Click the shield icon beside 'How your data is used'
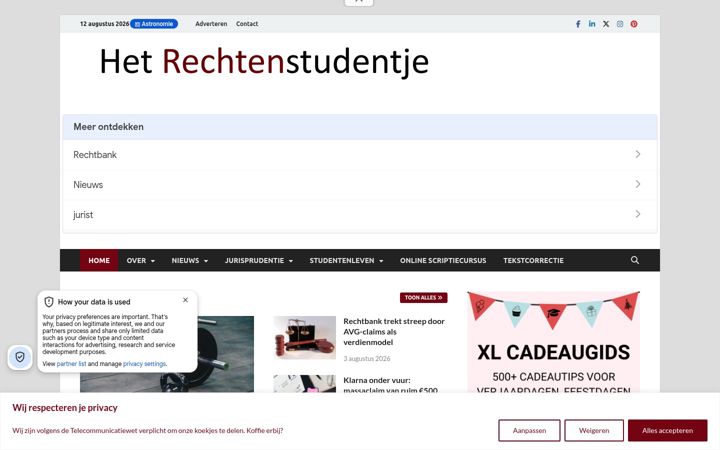The width and height of the screenshot is (720, 450). (x=49, y=302)
